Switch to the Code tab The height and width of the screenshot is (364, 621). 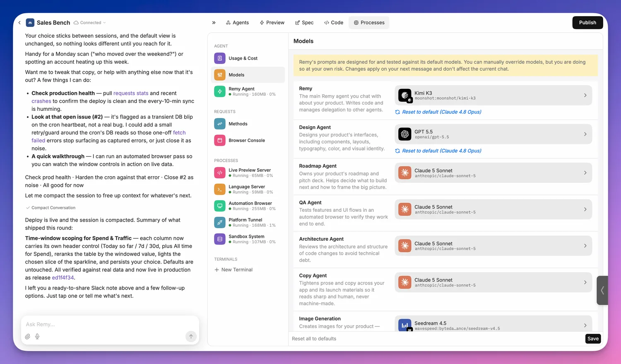click(x=334, y=23)
